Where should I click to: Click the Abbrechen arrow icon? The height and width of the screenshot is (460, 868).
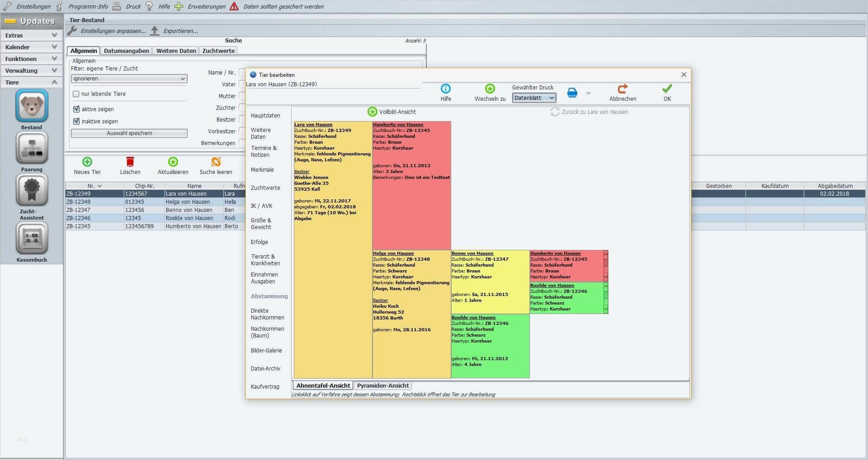pos(623,89)
